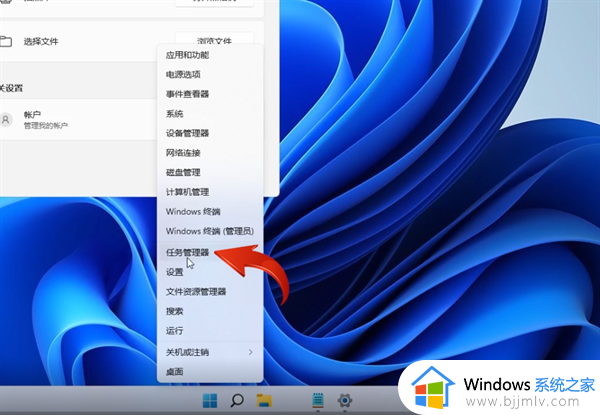Select 网络连接 in context menu

pyautogui.click(x=210, y=153)
